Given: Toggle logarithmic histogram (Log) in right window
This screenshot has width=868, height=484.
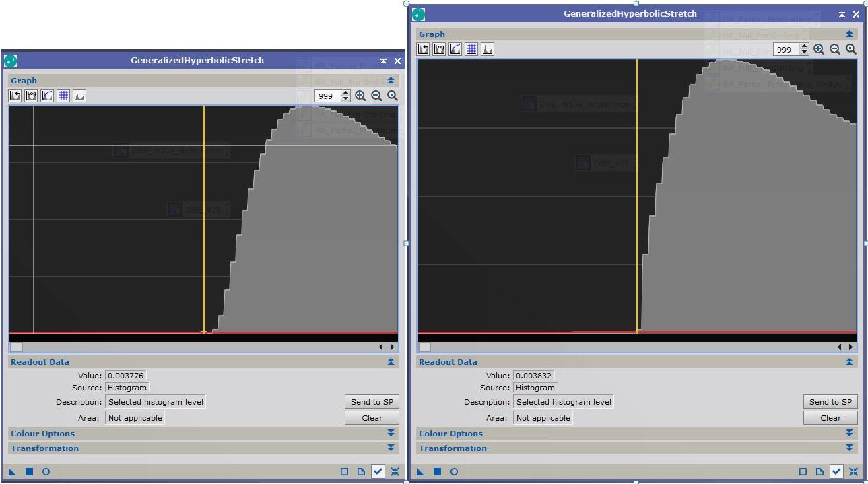Looking at the screenshot, I should point(439,49).
